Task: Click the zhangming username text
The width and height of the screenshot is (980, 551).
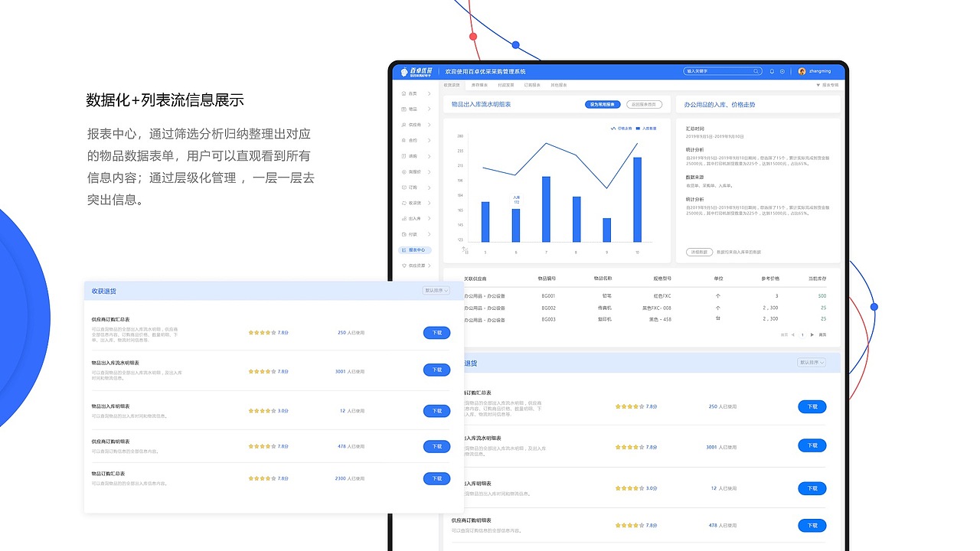Action: point(820,71)
